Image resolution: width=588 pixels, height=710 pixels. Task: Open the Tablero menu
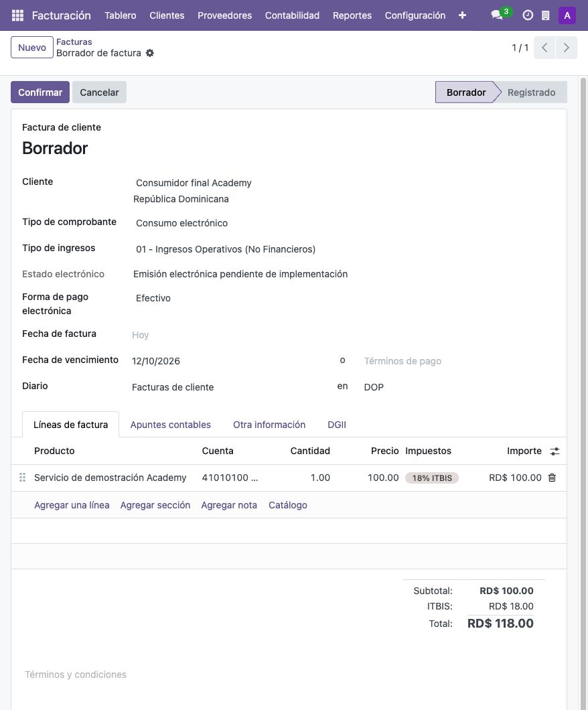(121, 15)
